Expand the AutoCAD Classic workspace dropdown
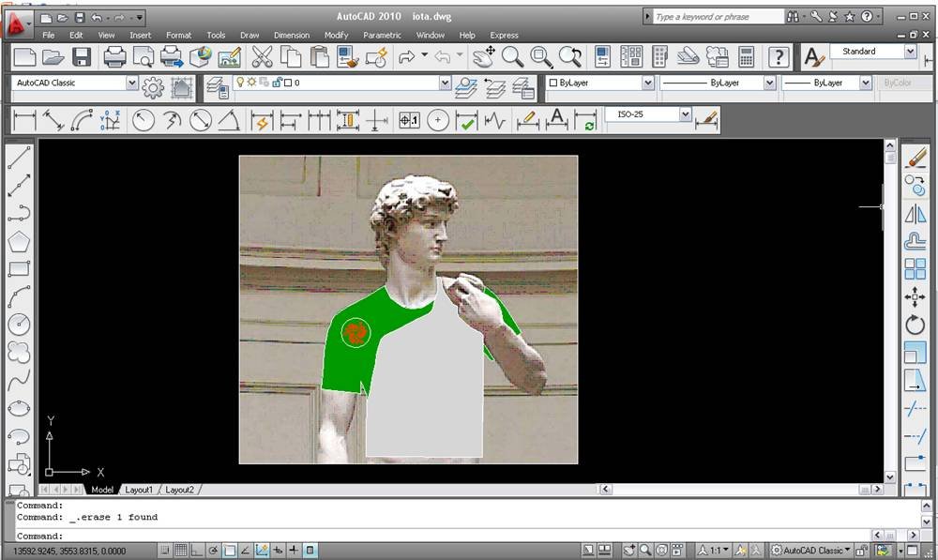 [132, 83]
